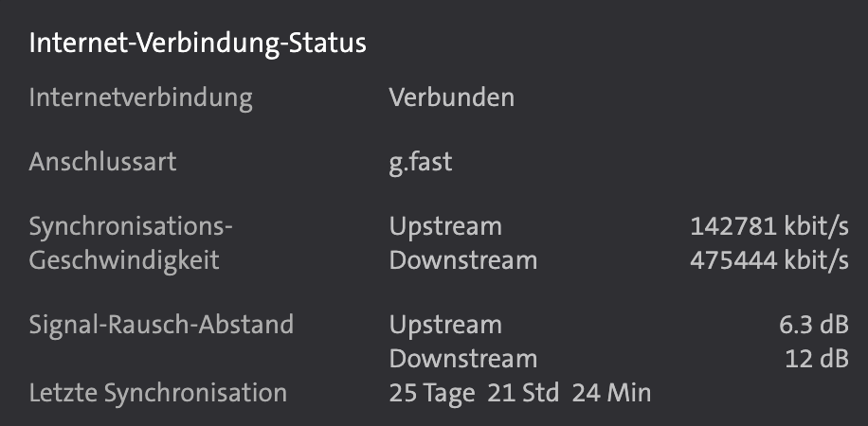Select the 24 Min uptime text
Image resolution: width=868 pixels, height=426 pixels.
click(611, 392)
